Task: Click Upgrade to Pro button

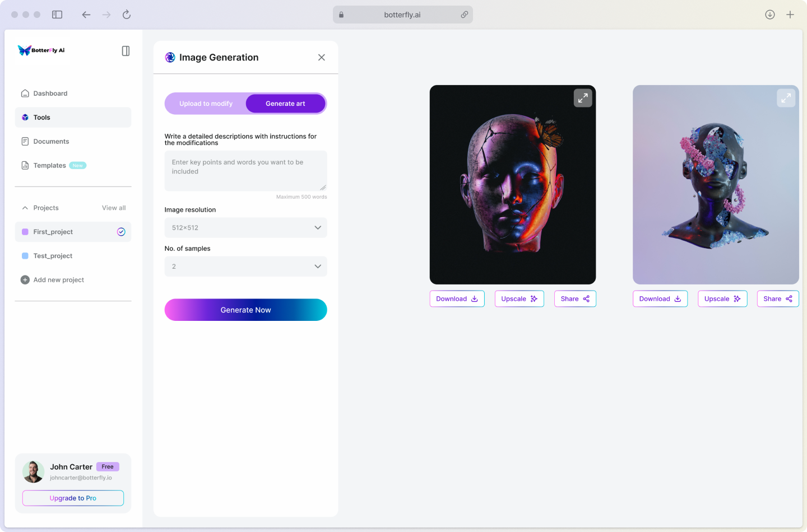Action: click(73, 498)
